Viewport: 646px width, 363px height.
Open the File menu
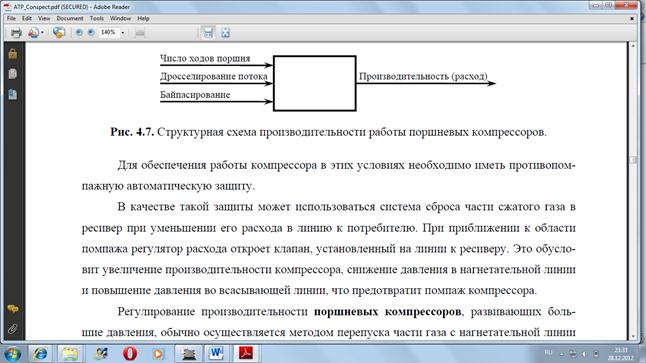point(11,19)
